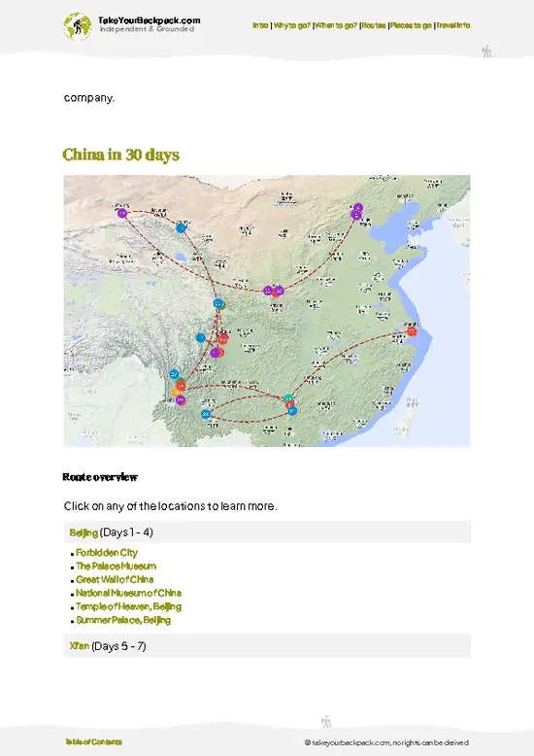534x756 pixels.
Task: Open the Beijing destination link
Action: pyautogui.click(x=83, y=533)
